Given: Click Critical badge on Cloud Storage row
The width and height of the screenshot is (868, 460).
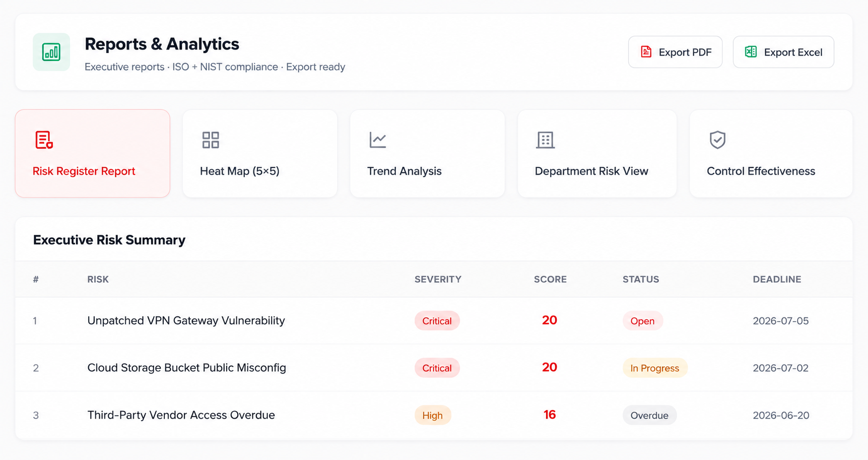Looking at the screenshot, I should tap(437, 368).
